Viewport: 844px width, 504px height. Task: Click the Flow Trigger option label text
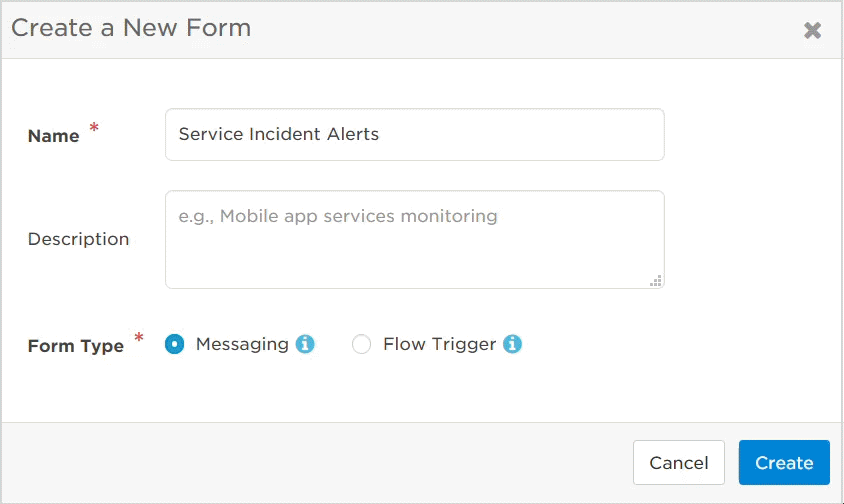pos(439,344)
